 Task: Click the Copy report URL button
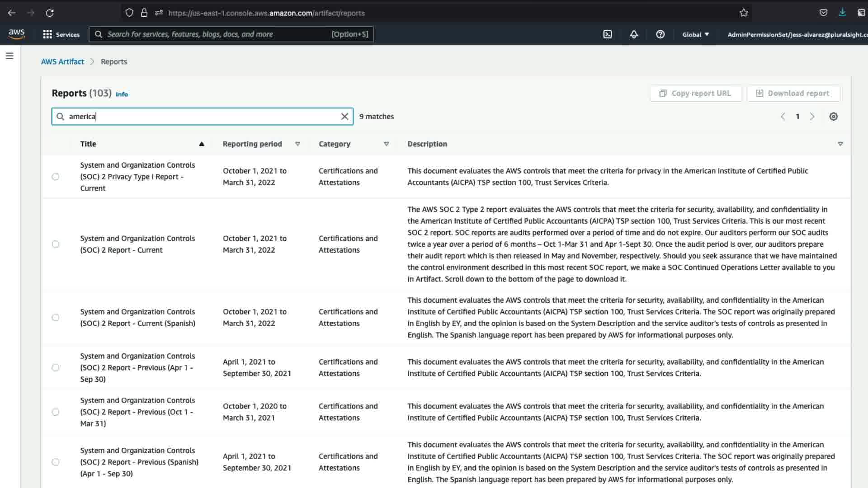[x=695, y=93]
